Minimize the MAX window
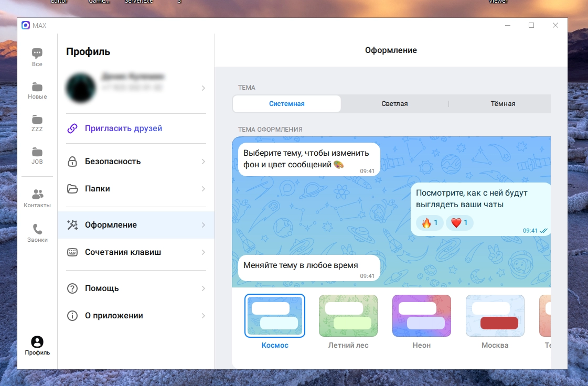Screen dimensions: 588x386 point(508,25)
